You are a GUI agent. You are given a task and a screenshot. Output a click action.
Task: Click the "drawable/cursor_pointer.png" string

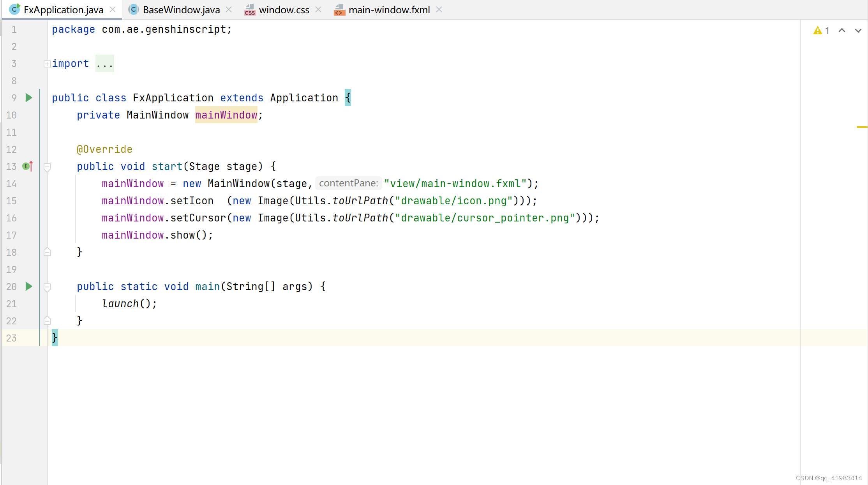[x=485, y=218]
